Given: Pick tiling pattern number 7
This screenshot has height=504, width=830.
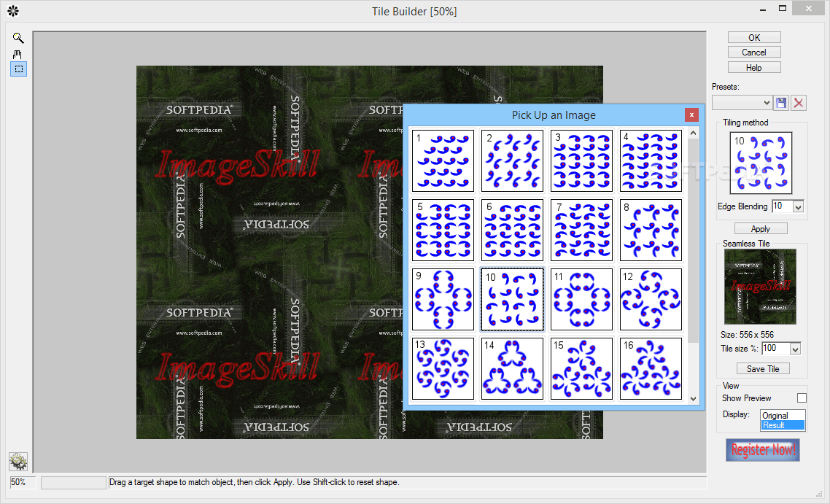Looking at the screenshot, I should tap(582, 230).
